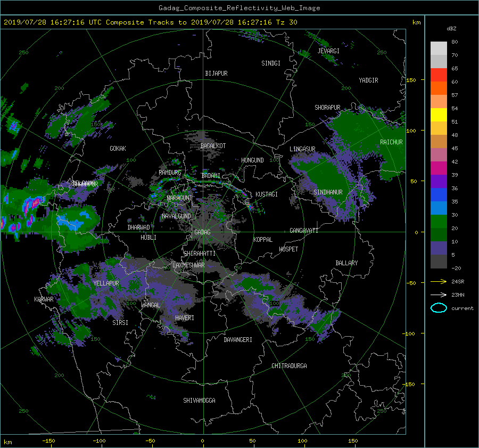Click the HANGAL city label

(151, 305)
